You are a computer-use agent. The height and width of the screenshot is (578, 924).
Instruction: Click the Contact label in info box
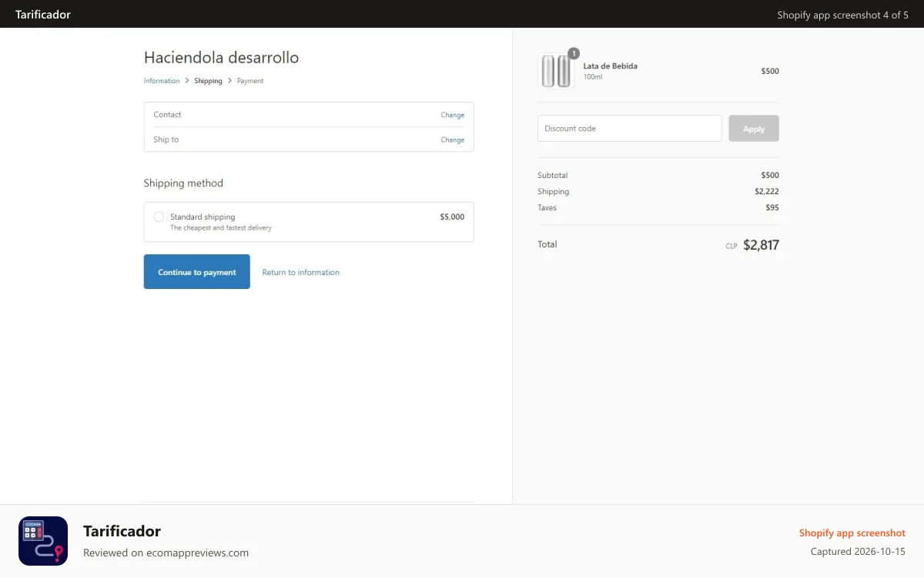click(167, 115)
